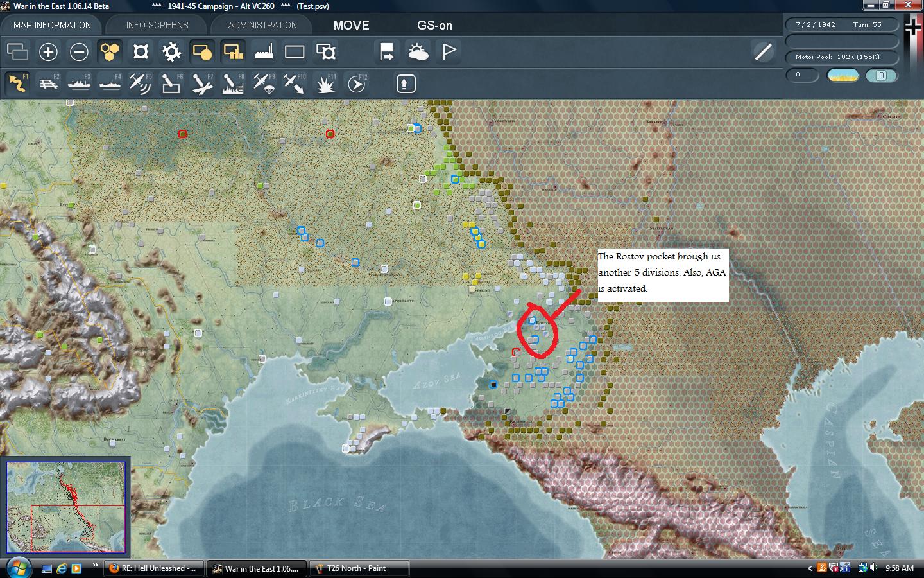Click the German cross flag emblem

tap(913, 26)
